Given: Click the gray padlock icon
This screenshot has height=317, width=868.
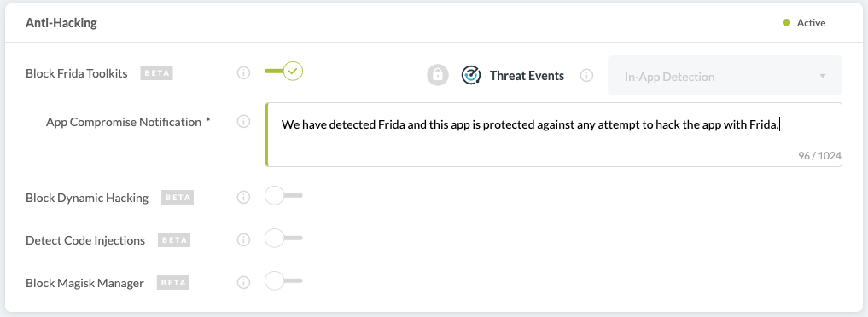Looking at the screenshot, I should click(x=437, y=75).
